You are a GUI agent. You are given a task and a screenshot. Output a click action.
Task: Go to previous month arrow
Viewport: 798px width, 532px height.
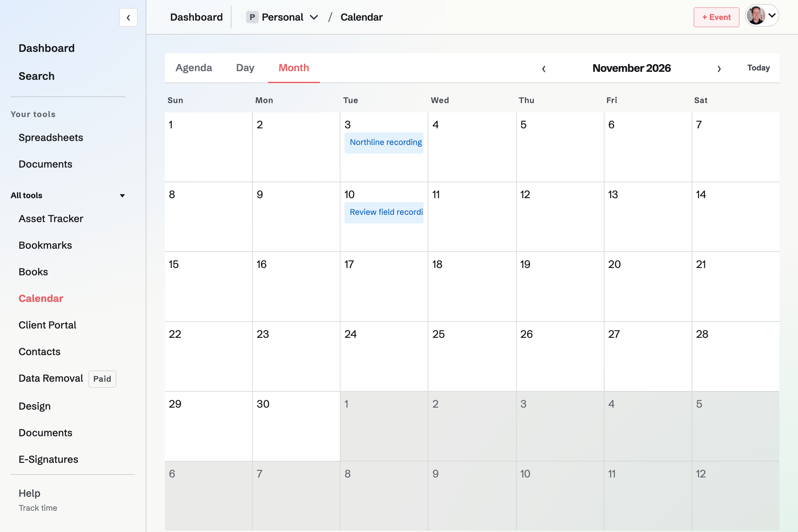click(x=544, y=68)
